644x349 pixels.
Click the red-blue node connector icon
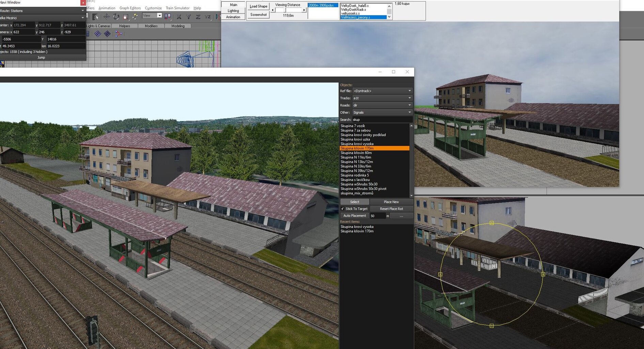click(118, 34)
